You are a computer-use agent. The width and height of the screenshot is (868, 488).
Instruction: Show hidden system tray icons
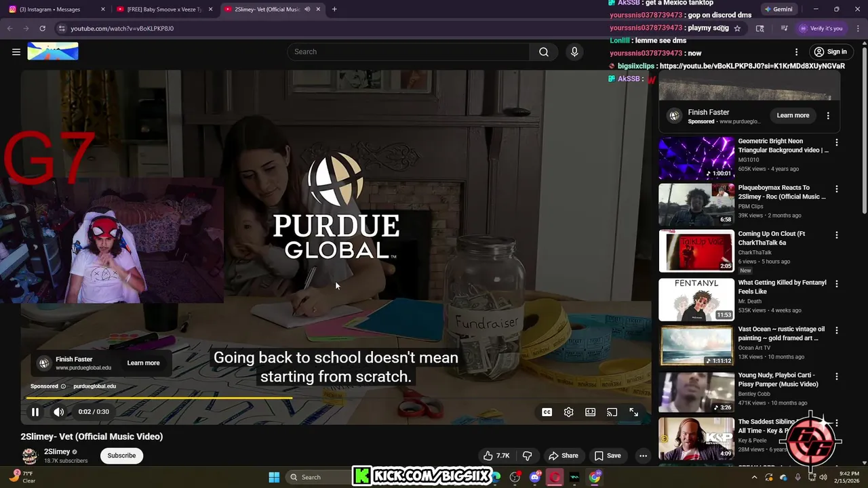click(754, 477)
